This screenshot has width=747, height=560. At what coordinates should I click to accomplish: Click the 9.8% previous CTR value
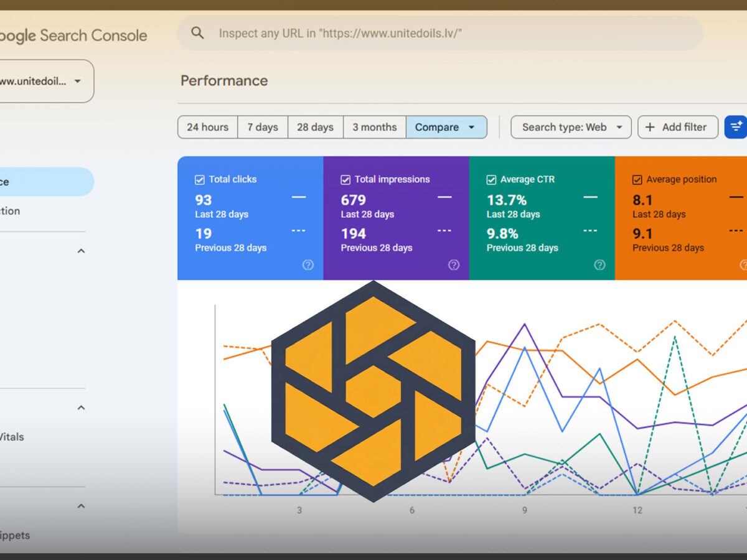(502, 233)
